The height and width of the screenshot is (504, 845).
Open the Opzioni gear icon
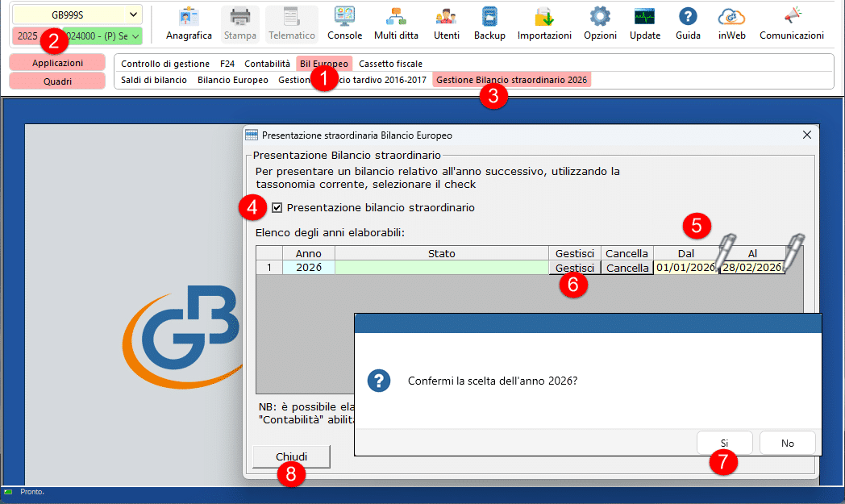pyautogui.click(x=600, y=24)
